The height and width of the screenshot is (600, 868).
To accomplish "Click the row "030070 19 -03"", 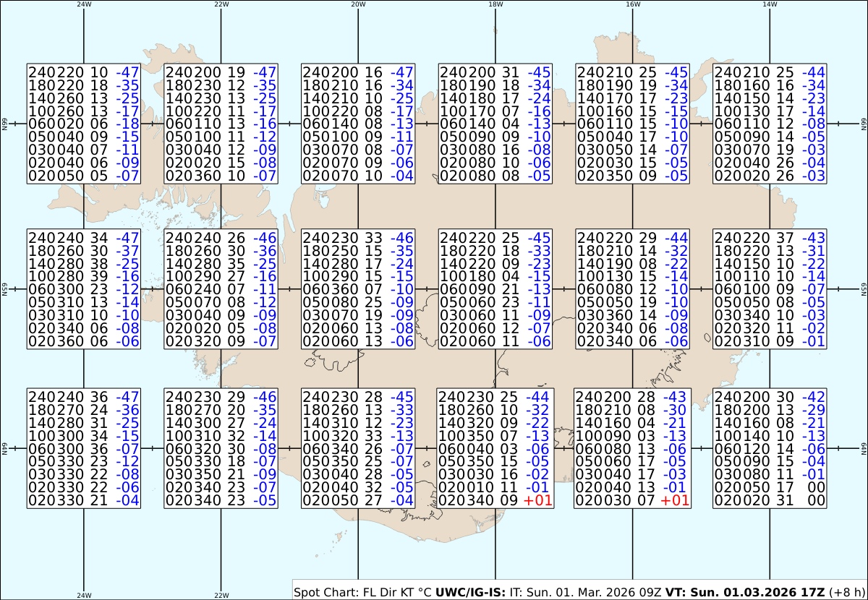I will point(770,150).
